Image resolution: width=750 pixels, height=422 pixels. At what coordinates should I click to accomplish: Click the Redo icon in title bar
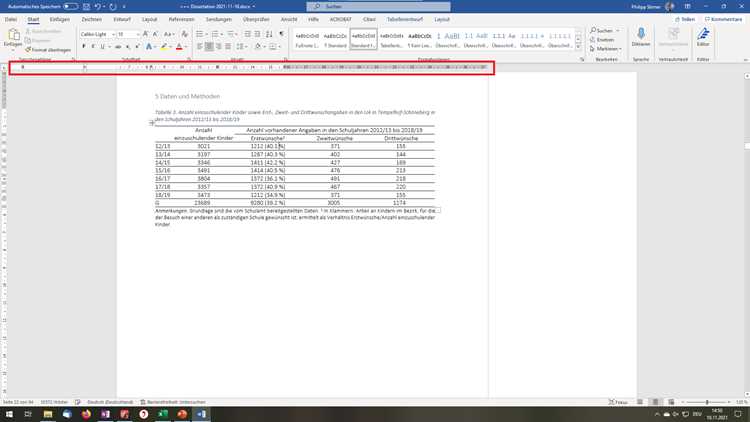[x=113, y=7]
